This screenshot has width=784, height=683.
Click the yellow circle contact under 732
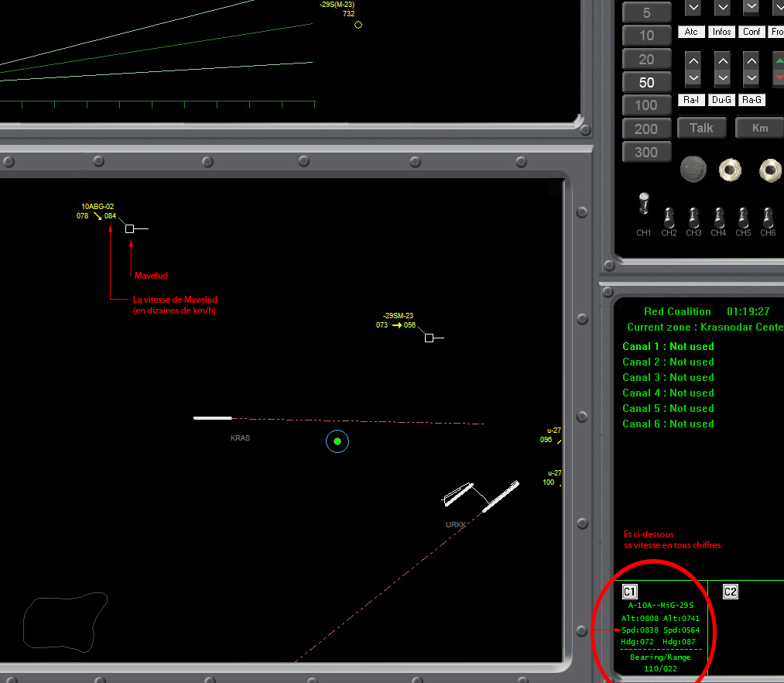(358, 25)
